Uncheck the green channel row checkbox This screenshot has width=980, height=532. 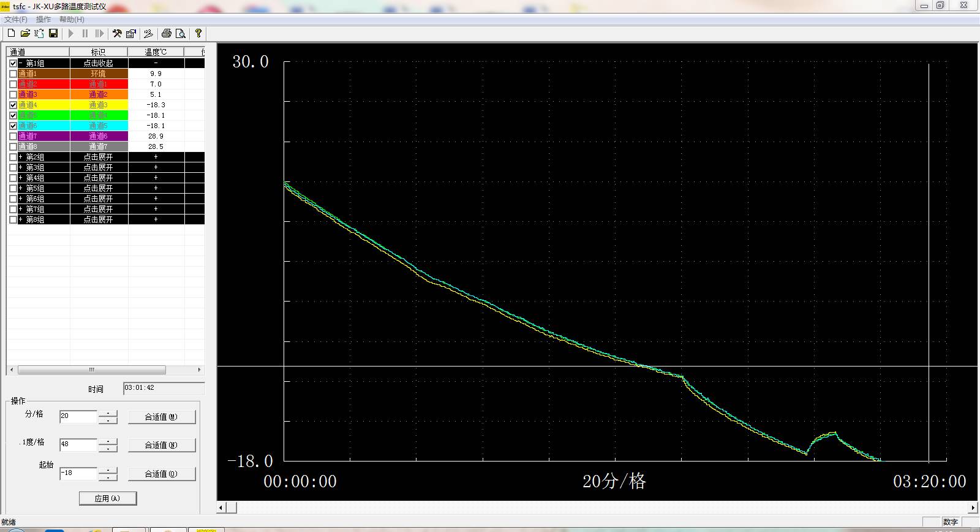tap(13, 115)
